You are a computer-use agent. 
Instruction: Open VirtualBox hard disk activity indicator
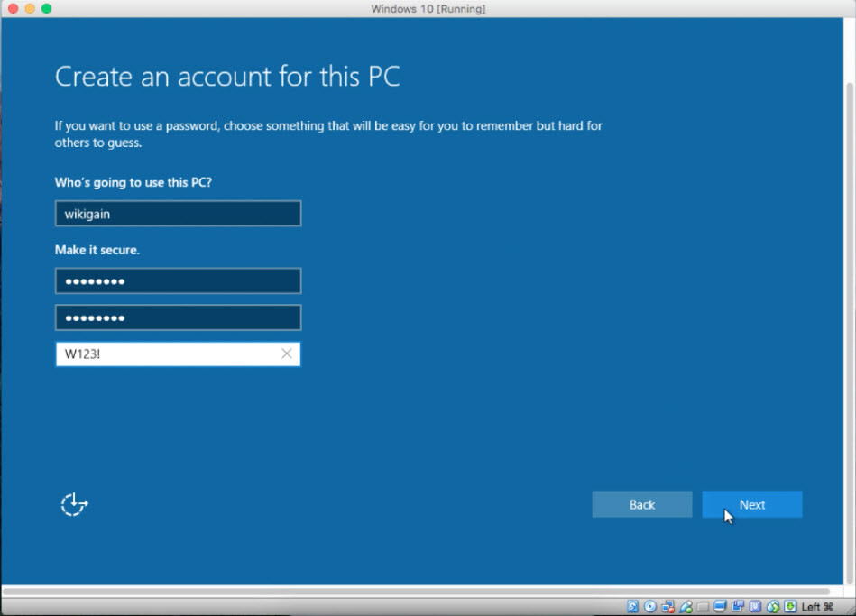click(632, 606)
